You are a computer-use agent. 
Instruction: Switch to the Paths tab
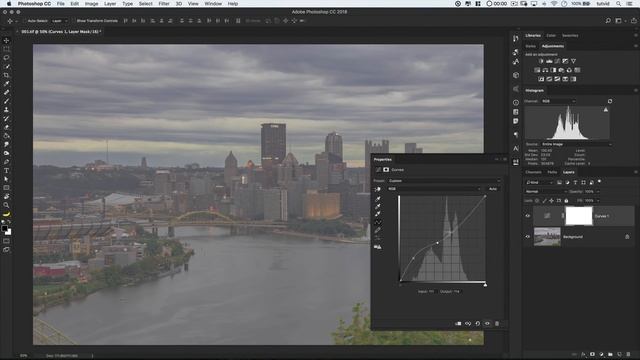(x=552, y=172)
